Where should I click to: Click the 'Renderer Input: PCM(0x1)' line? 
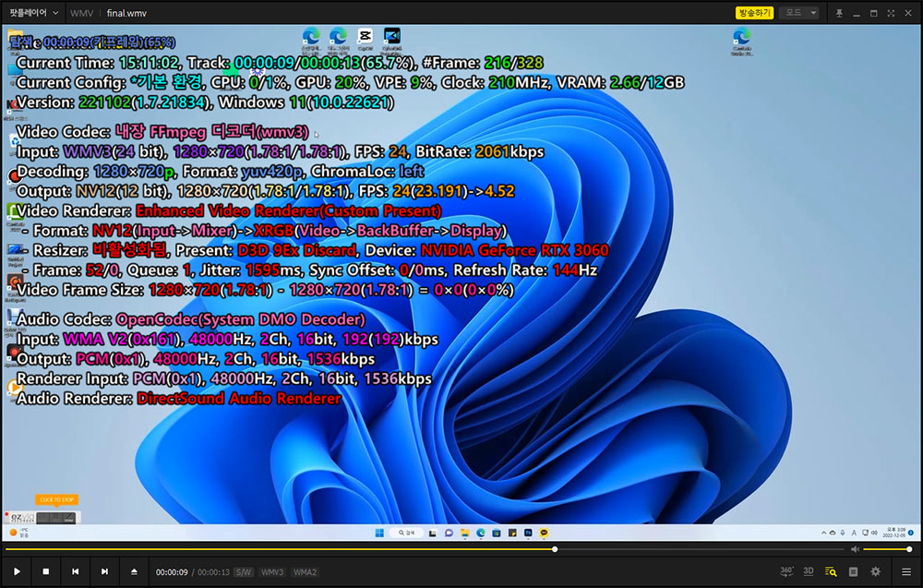[223, 379]
